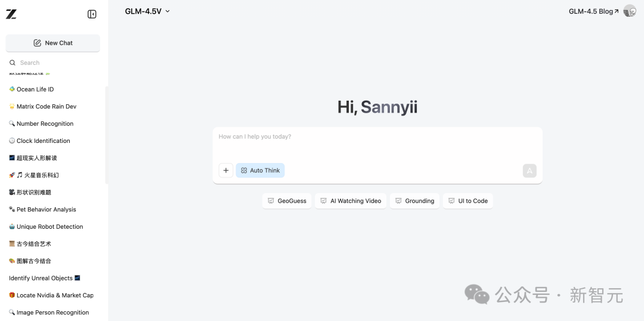Focus the Search chats field
This screenshot has width=644, height=321.
click(53, 63)
